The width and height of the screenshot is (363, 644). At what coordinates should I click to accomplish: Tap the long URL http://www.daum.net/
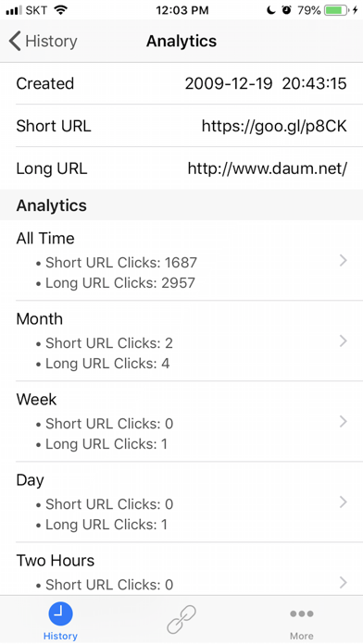click(x=268, y=168)
